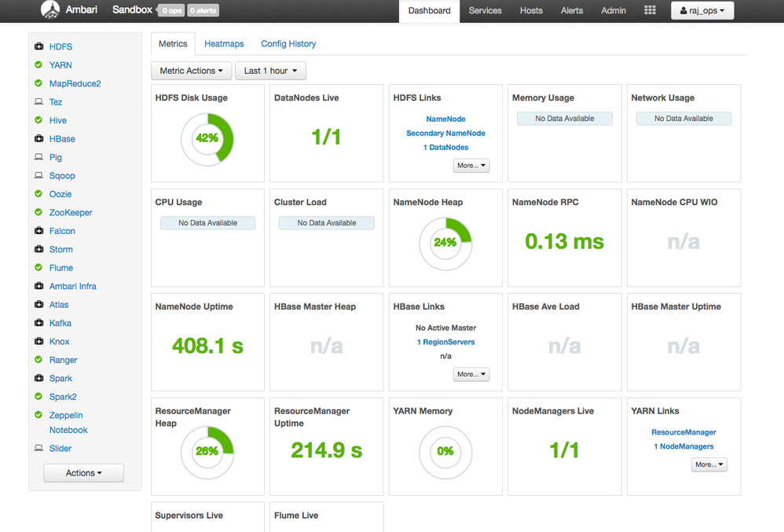The height and width of the screenshot is (532, 784).
Task: Open the Config History tab
Action: coord(288,44)
